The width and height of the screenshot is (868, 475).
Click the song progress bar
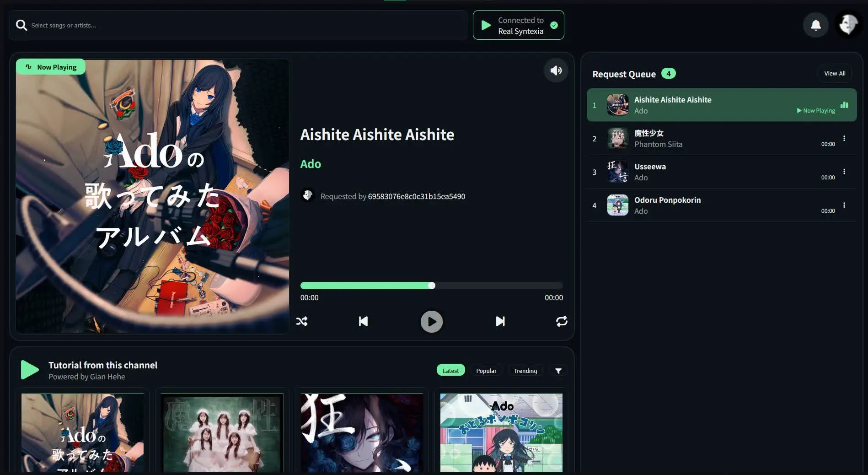(431, 286)
